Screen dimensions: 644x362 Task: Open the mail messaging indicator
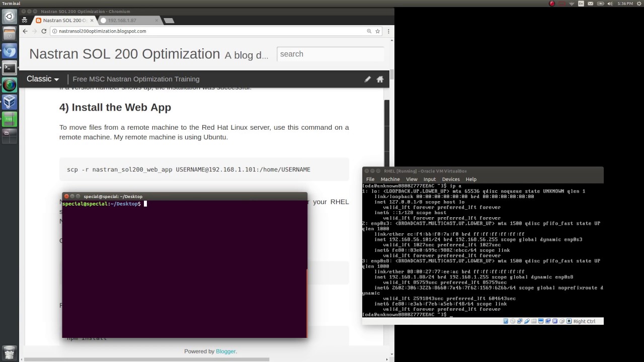pyautogui.click(x=590, y=4)
